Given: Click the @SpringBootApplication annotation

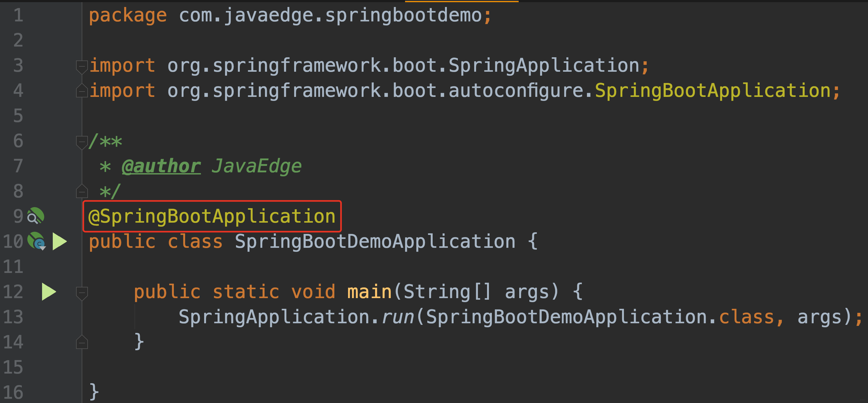Looking at the screenshot, I should (212, 216).
